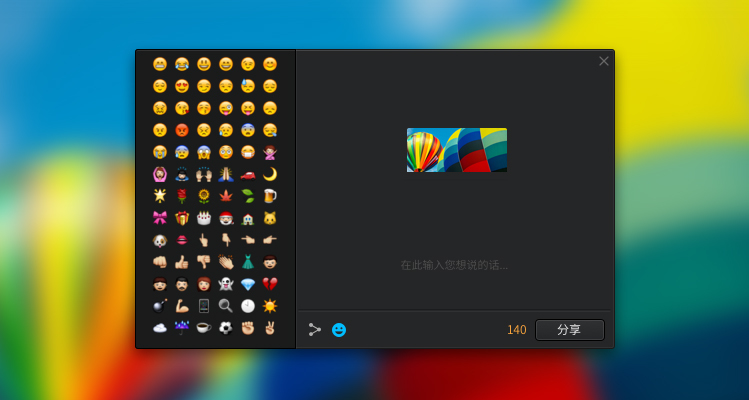Insert the victory hand emoji
This screenshot has width=749, height=400.
tap(270, 328)
